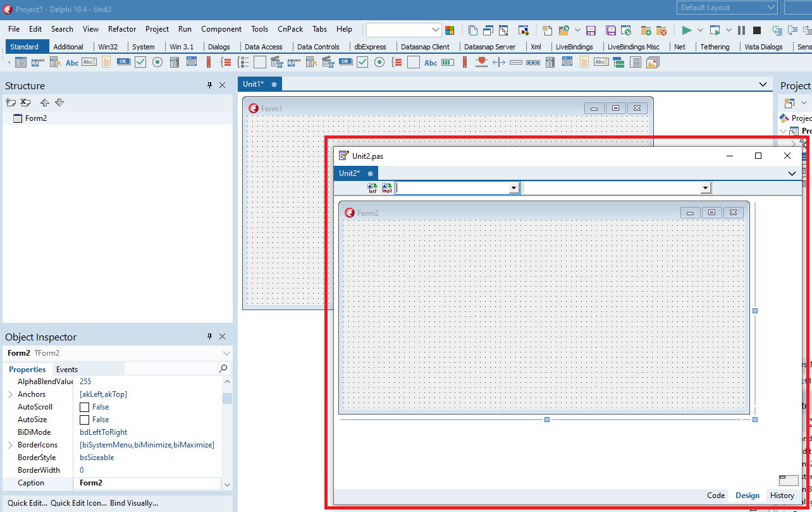The height and width of the screenshot is (512, 812).
Task: Click the Open folder toolbar icon
Action: tap(564, 30)
